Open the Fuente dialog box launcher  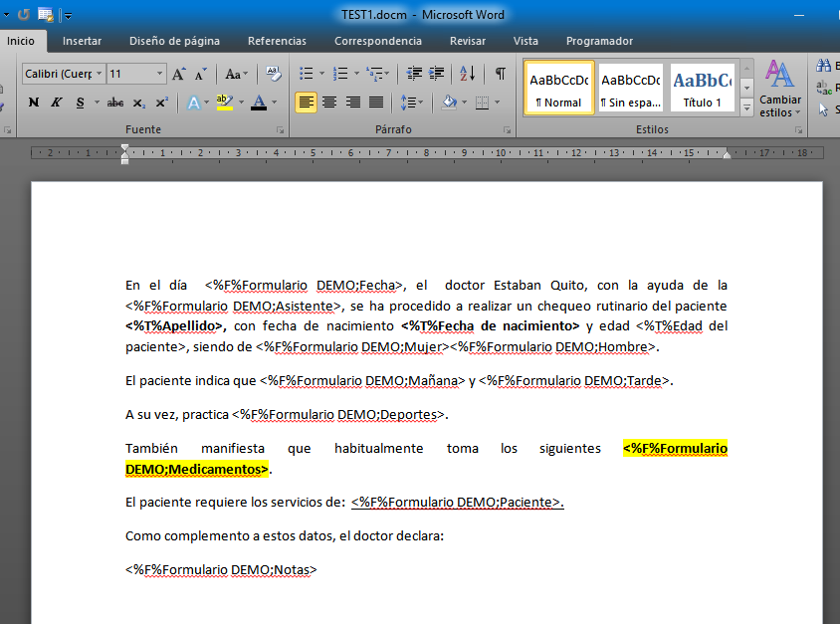click(x=279, y=127)
